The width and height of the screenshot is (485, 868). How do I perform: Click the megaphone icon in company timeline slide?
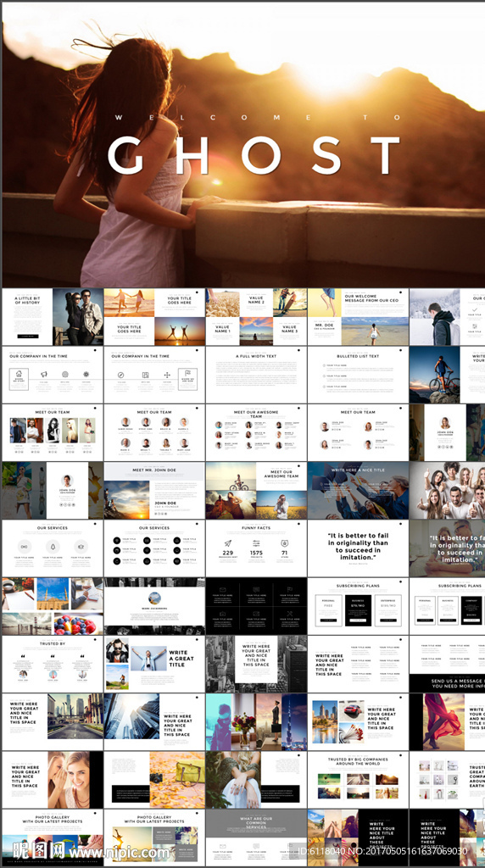click(44, 374)
